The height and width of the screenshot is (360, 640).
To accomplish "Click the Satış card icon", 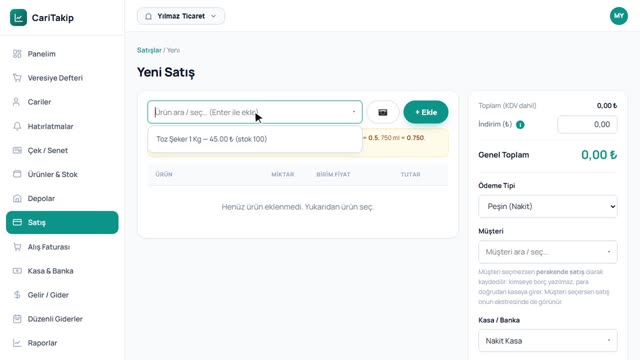I will coord(17,222).
